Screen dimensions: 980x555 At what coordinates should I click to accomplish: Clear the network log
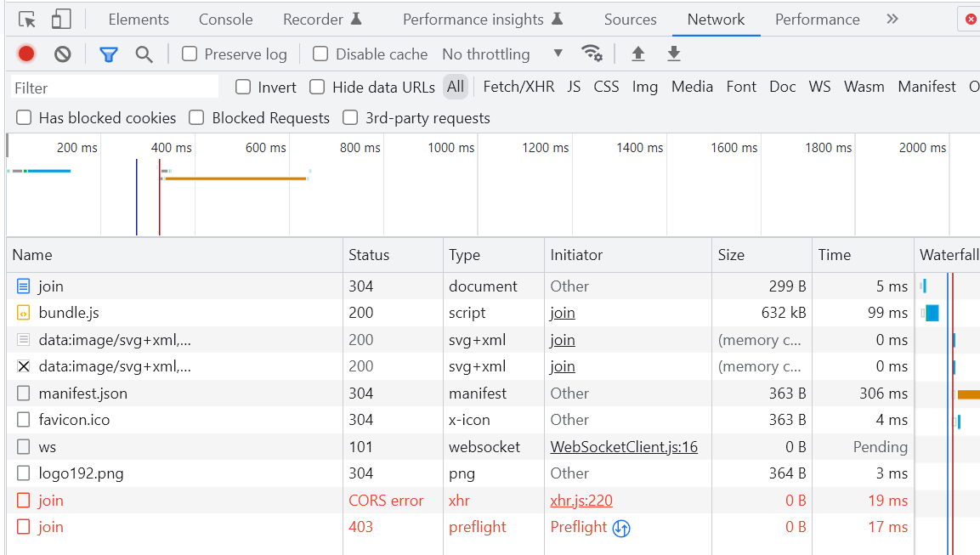63,54
